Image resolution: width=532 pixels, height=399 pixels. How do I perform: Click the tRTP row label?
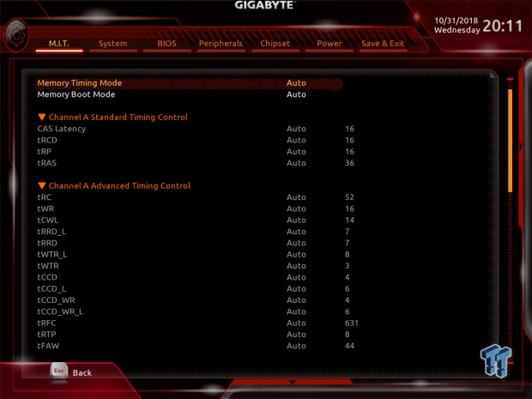click(46, 335)
